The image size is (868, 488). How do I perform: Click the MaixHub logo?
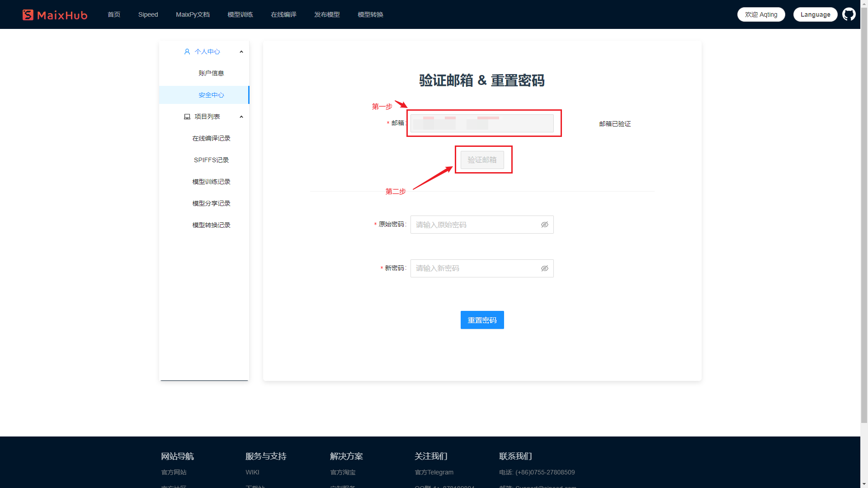pyautogui.click(x=55, y=15)
